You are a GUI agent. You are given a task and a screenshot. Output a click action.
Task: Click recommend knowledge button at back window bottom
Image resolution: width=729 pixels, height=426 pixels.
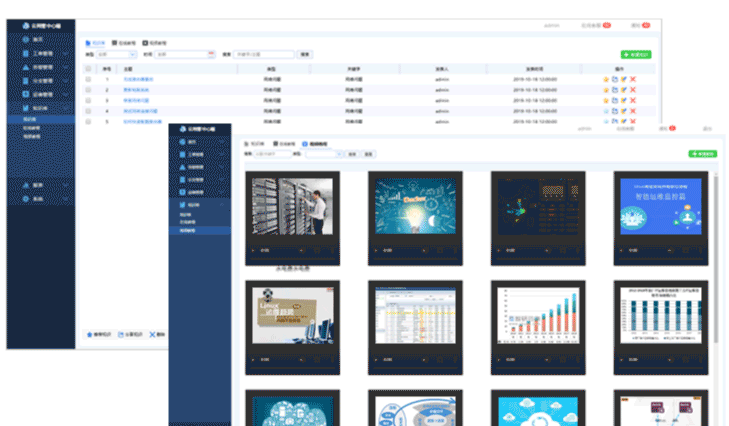99,334
